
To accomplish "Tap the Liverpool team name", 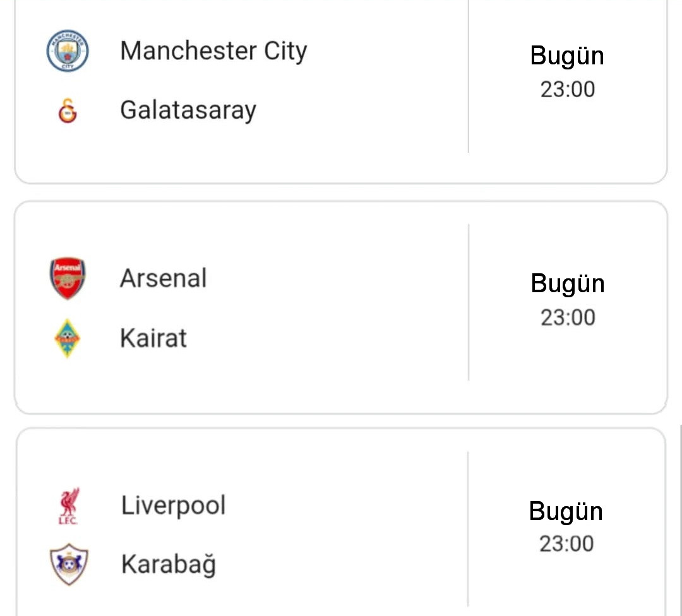I will [173, 506].
